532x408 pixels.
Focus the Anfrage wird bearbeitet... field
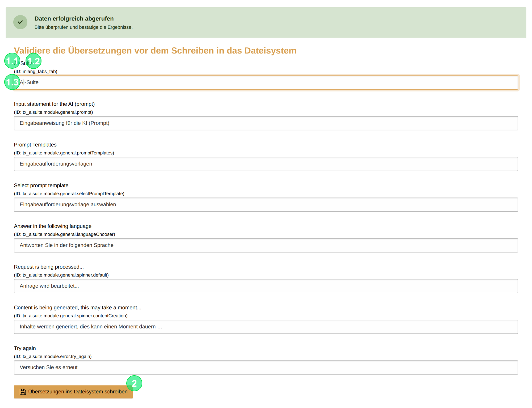point(266,286)
